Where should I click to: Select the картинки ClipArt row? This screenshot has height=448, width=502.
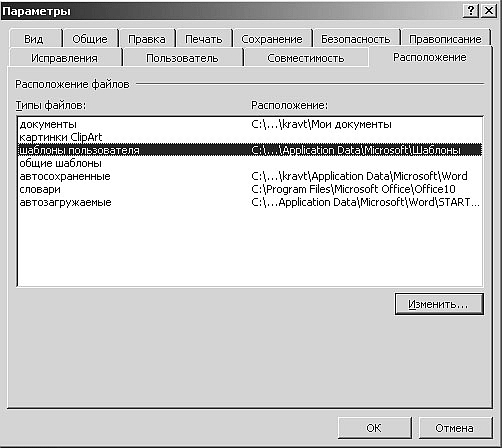pyautogui.click(x=250, y=137)
